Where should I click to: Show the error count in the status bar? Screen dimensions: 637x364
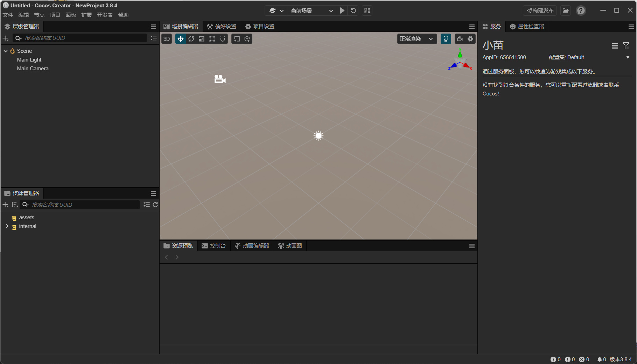[x=584, y=359]
